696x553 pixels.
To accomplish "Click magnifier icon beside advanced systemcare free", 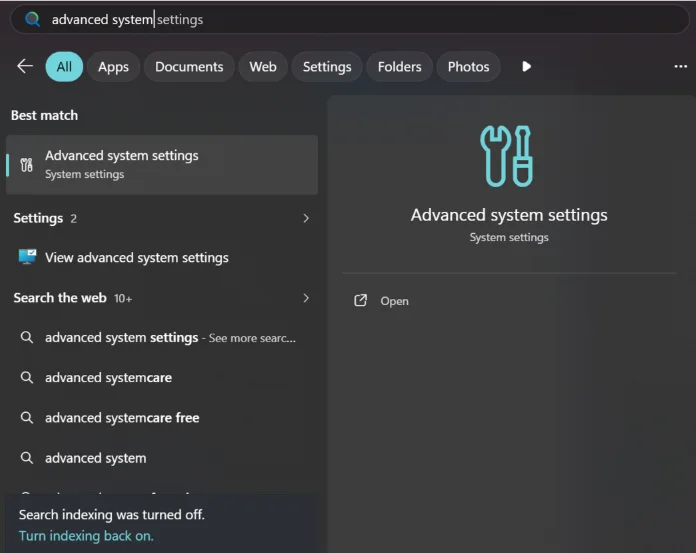I will 27,418.
